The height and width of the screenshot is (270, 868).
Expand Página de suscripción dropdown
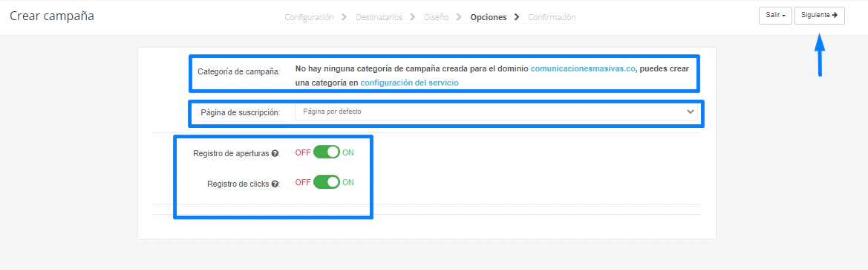pyautogui.click(x=497, y=112)
